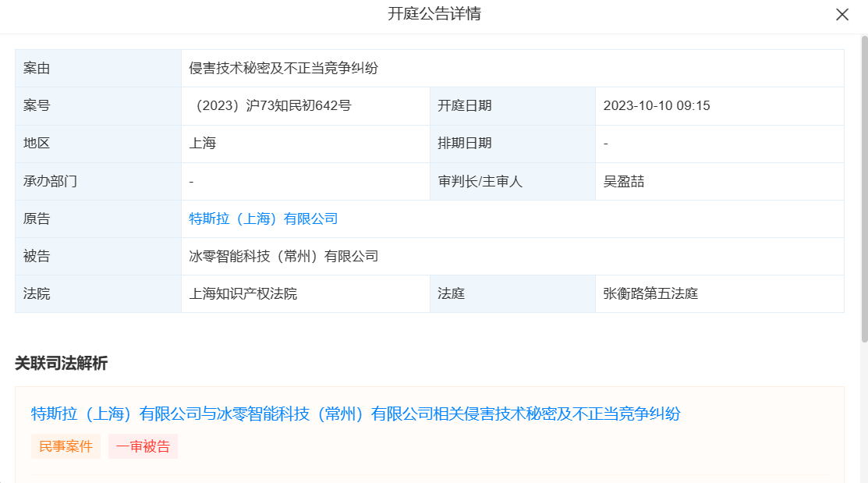Viewport: 868px width, 483px height.
Task: Click the 地区 label cell
Action: (98, 144)
